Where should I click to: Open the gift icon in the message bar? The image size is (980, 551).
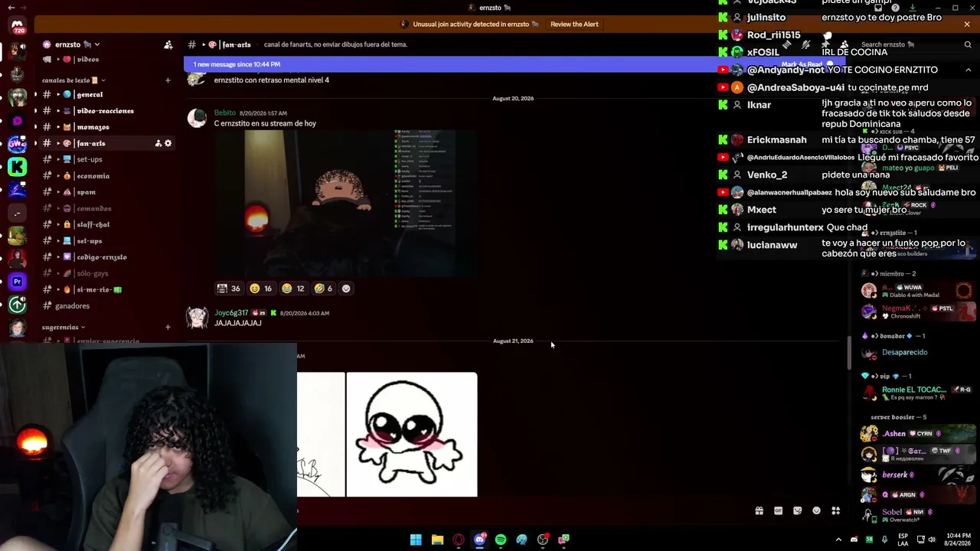(x=759, y=511)
